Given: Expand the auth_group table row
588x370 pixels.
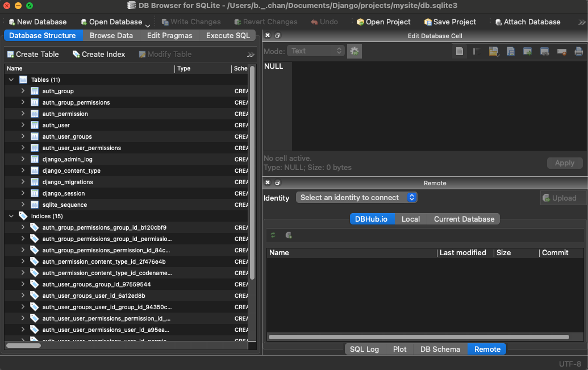Looking at the screenshot, I should 23,91.
